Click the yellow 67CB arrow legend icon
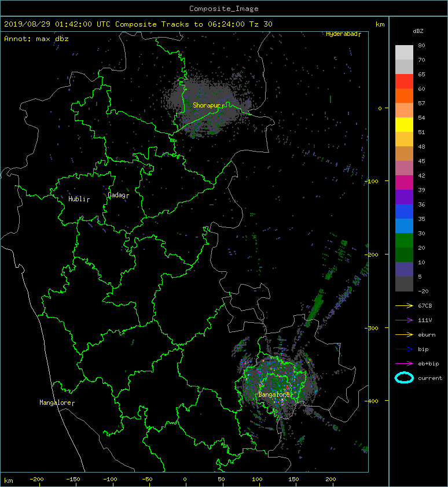 404,305
